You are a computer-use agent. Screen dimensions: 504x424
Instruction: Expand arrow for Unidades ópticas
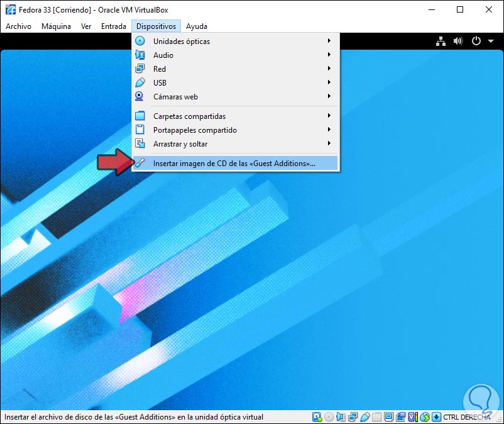pos(329,40)
